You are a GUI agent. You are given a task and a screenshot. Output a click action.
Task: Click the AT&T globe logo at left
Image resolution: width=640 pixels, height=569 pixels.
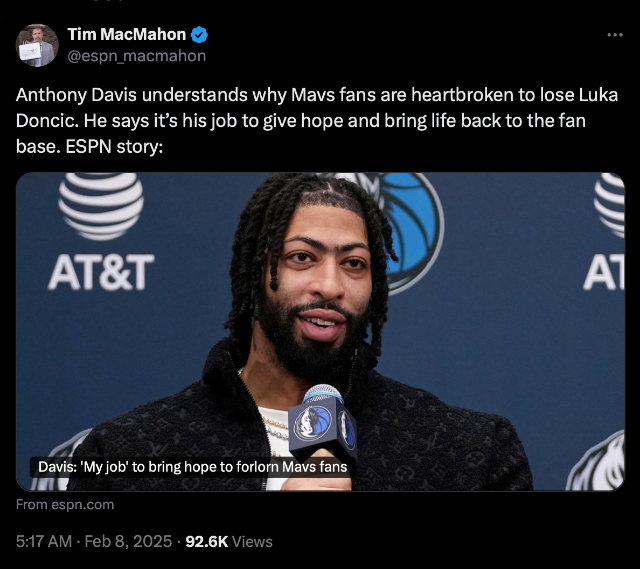101,206
